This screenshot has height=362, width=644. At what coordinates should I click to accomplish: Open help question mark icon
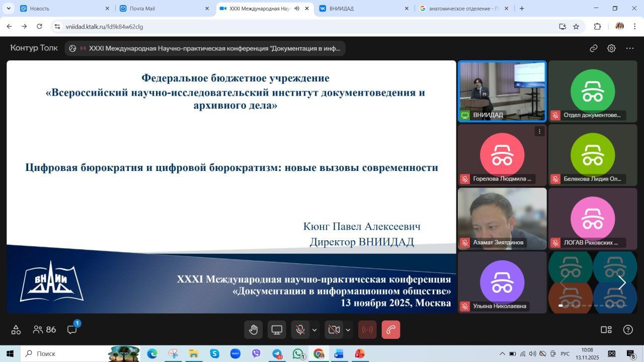coord(628,330)
